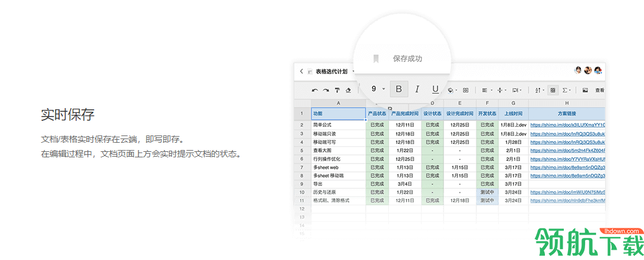This screenshot has width=644, height=260.
Task: Toggle the freeze panes grid icon
Action: pyautogui.click(x=553, y=90)
